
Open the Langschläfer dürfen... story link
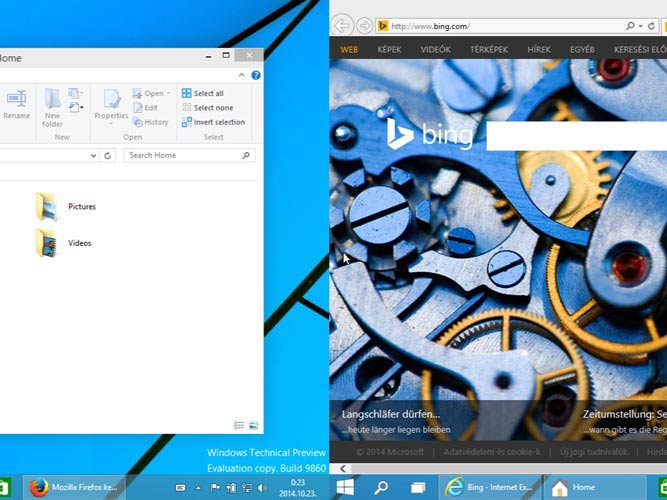[391, 414]
